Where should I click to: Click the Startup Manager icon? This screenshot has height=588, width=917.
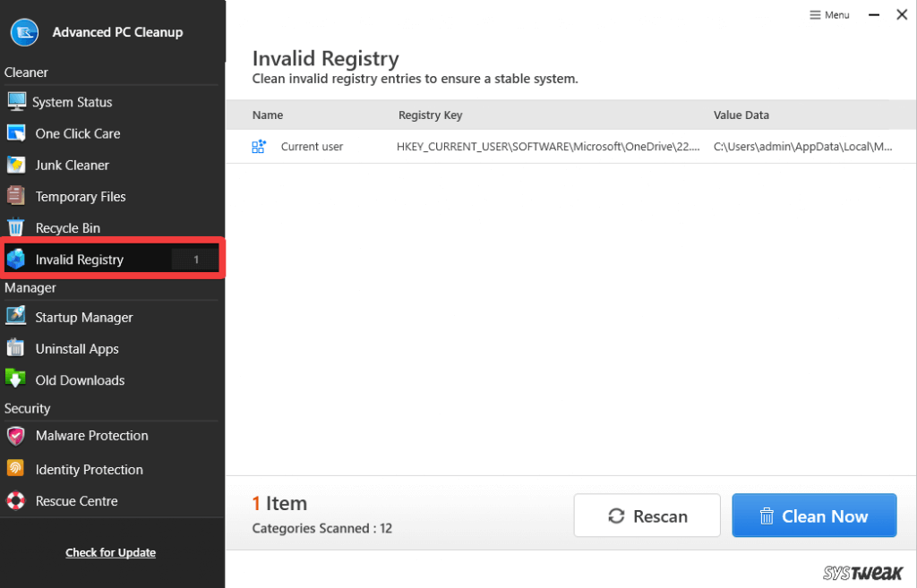pyautogui.click(x=16, y=316)
